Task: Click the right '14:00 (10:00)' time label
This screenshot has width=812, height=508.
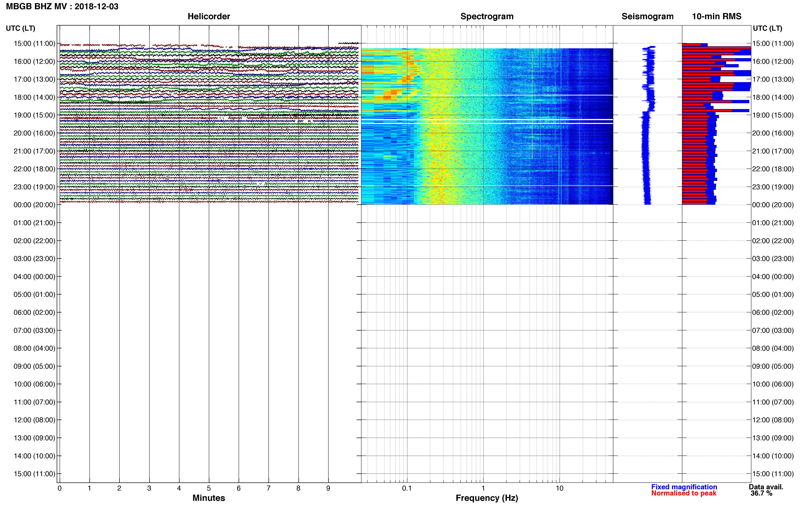Action: coord(773,456)
